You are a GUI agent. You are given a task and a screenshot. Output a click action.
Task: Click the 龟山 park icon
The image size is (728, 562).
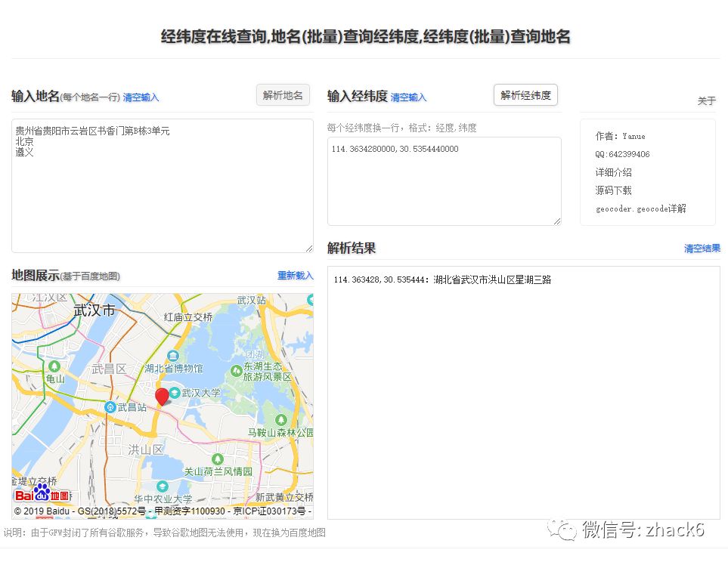coord(54,366)
